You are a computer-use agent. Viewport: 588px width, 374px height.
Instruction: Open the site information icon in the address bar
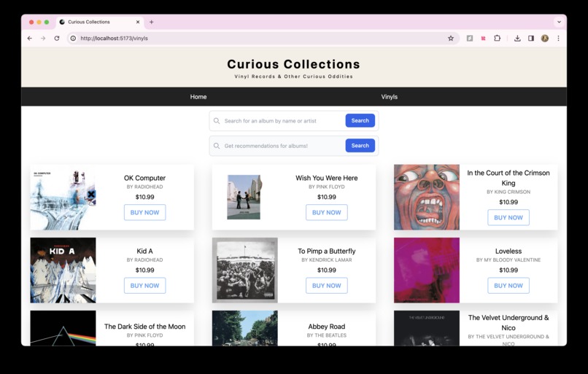[73, 38]
